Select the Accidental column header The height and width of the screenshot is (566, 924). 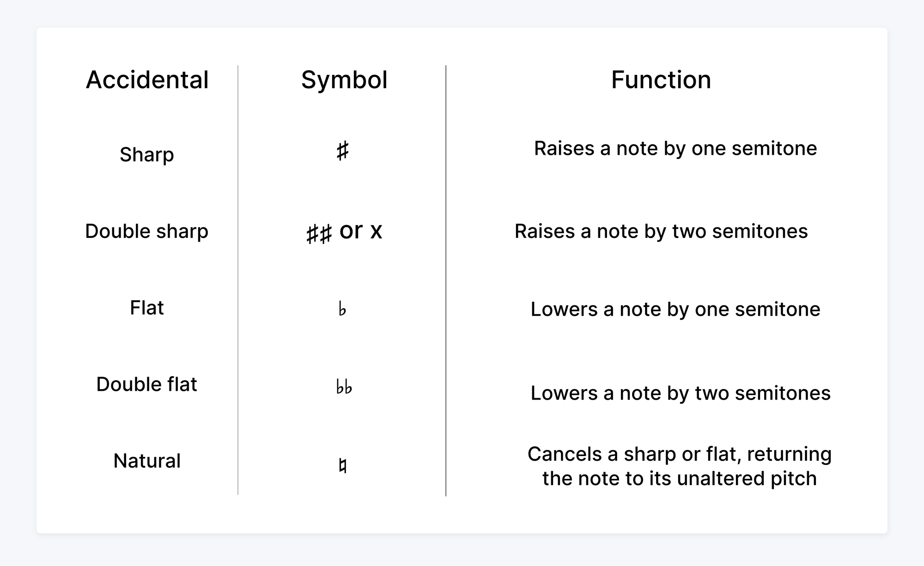147,80
